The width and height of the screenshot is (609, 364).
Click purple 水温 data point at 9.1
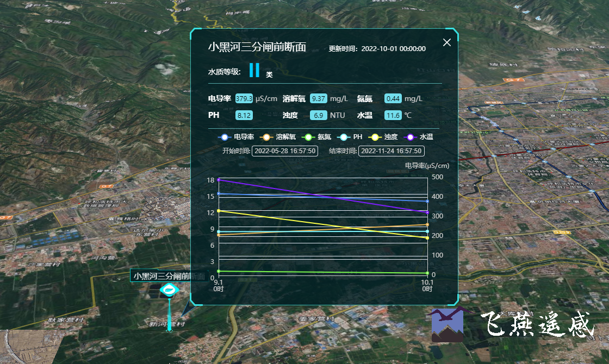coord(219,179)
